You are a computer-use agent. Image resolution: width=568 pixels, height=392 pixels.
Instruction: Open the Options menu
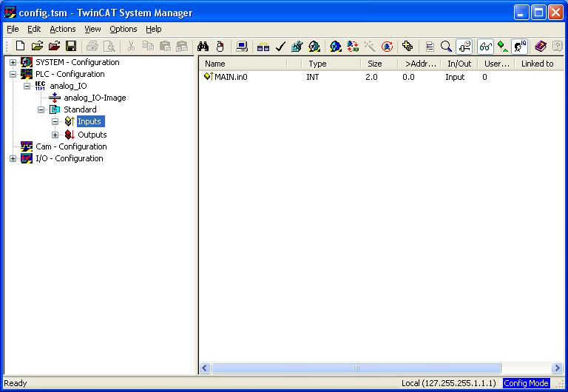[x=124, y=29]
